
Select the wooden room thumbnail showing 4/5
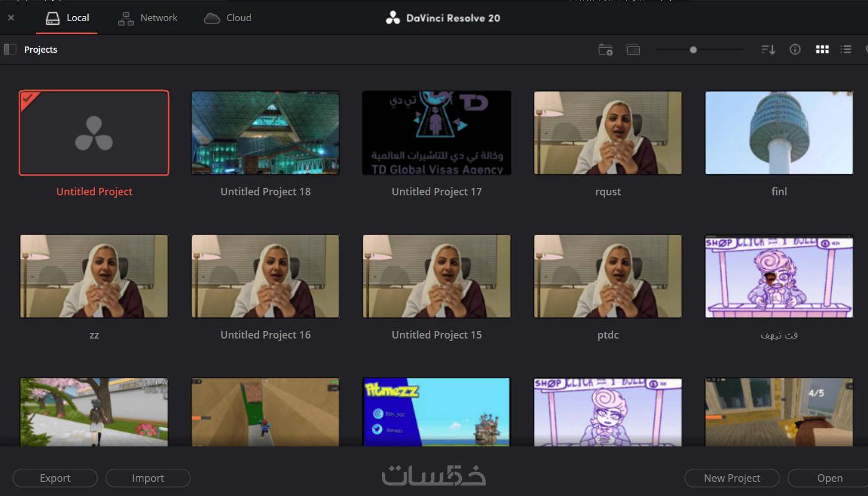(x=779, y=412)
